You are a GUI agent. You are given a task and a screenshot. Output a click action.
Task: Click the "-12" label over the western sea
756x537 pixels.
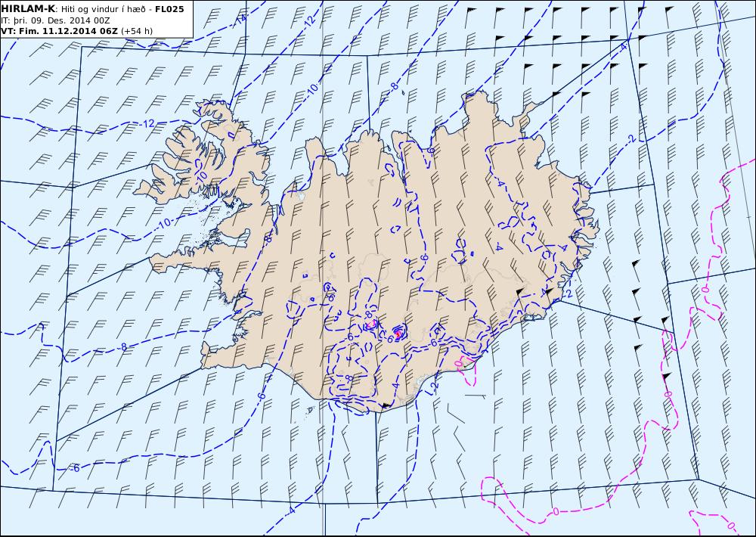point(148,123)
